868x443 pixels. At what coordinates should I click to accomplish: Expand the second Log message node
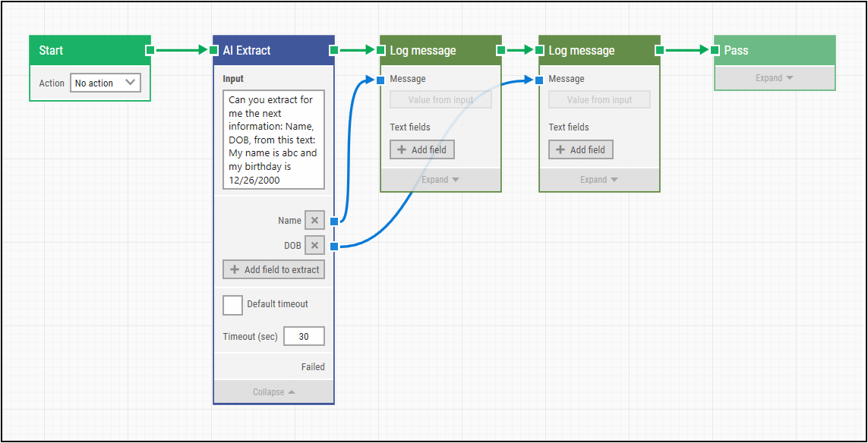pos(599,180)
